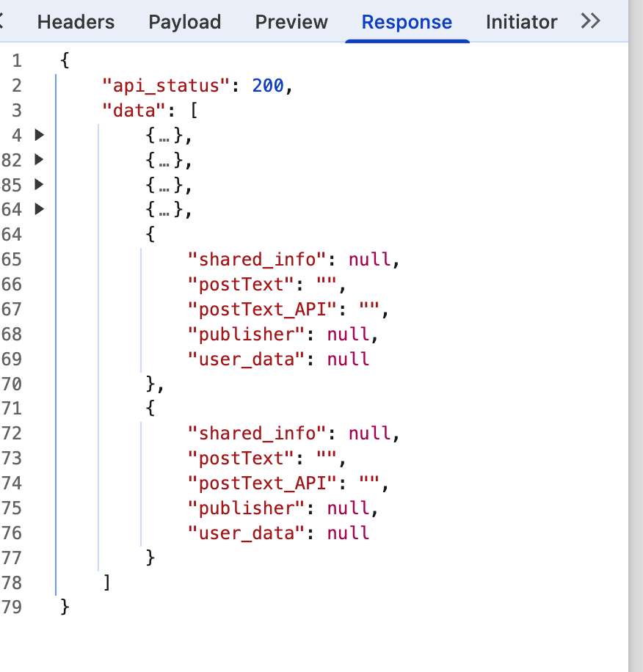Click the fold arrow beside the fourth collapsed object

(40, 209)
